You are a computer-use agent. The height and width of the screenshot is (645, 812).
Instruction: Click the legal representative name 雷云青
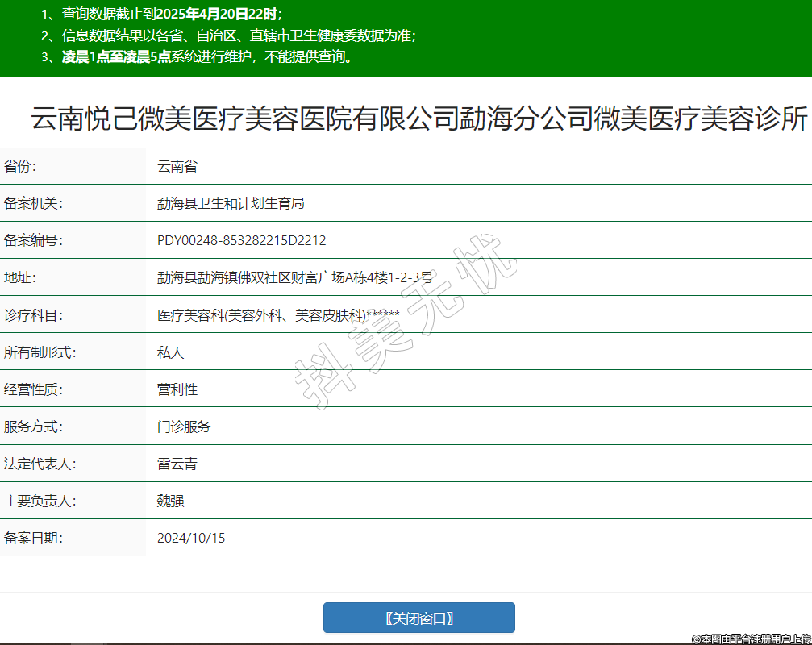[177, 464]
